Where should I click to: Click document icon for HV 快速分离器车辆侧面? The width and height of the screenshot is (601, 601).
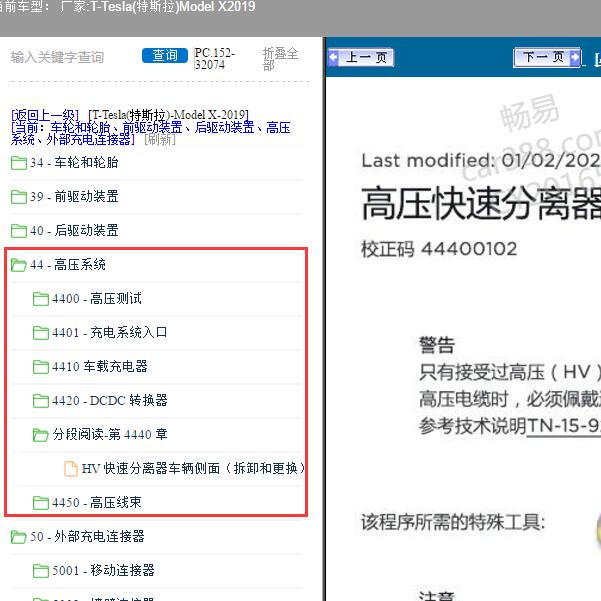pyautogui.click(x=71, y=469)
